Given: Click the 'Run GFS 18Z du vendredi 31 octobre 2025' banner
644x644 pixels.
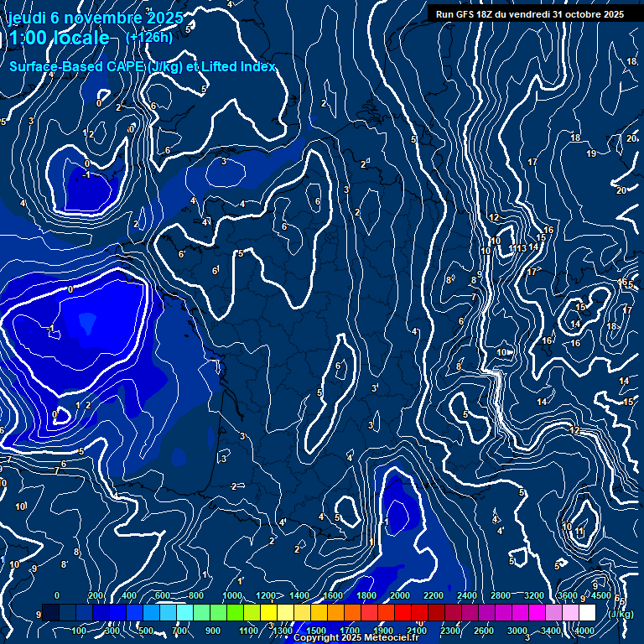Looking at the screenshot, I should point(530,14).
